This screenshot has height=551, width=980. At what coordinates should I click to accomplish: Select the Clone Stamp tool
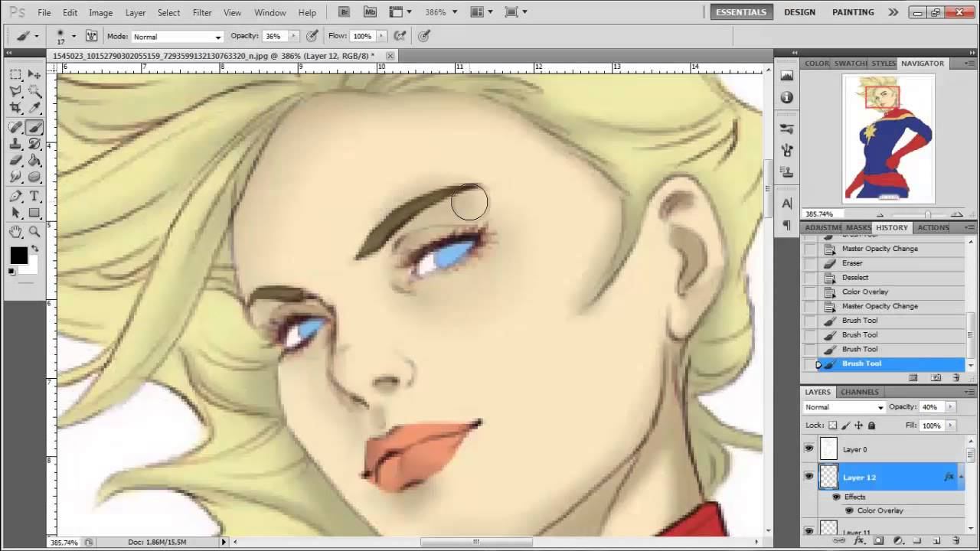pos(15,144)
